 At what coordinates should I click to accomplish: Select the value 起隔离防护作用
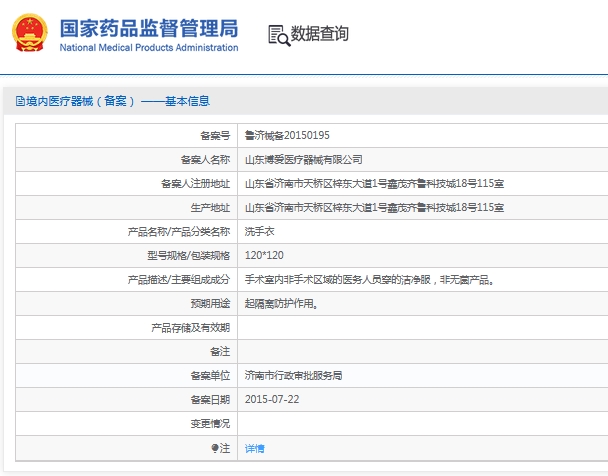282,304
